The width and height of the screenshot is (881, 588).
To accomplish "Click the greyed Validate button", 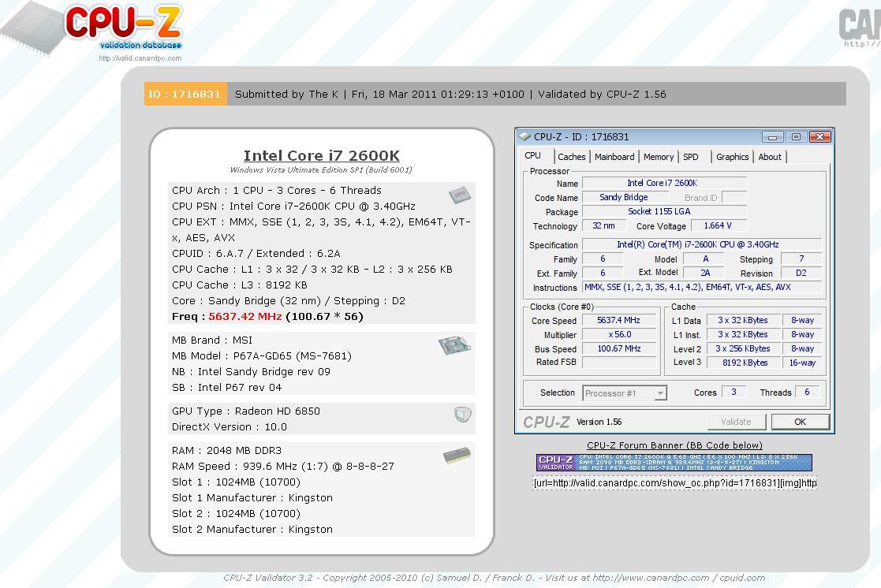I will (x=736, y=422).
